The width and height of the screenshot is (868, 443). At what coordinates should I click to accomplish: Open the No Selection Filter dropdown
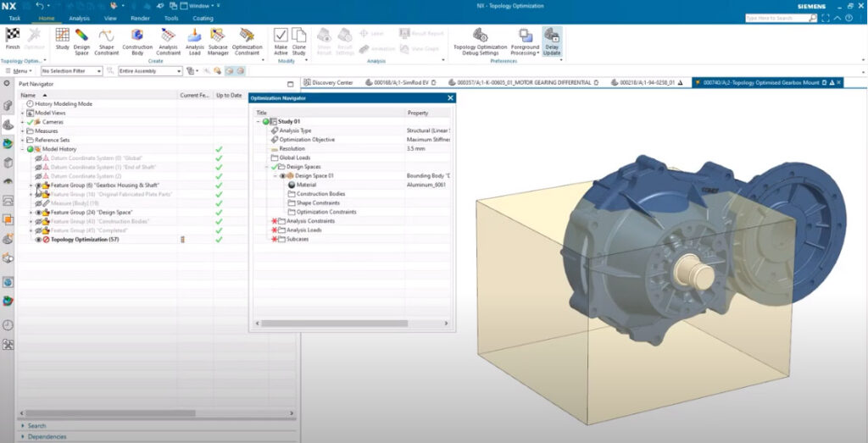72,71
